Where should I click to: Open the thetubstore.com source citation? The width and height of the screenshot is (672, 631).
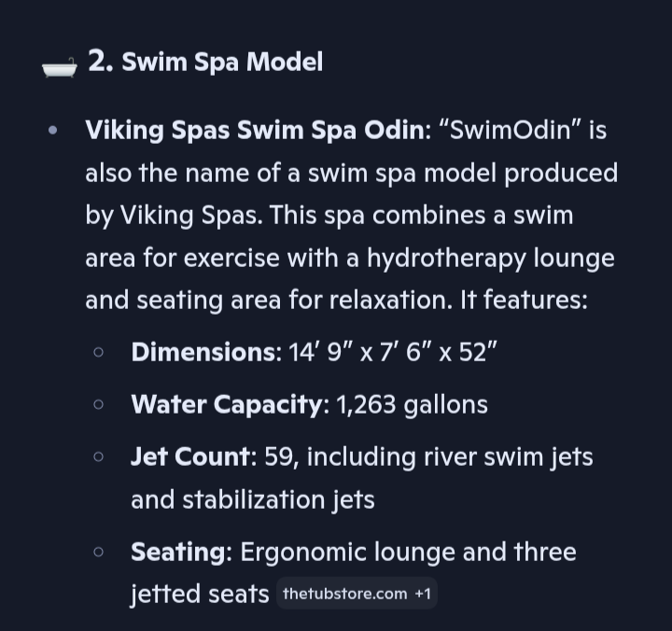click(x=344, y=594)
